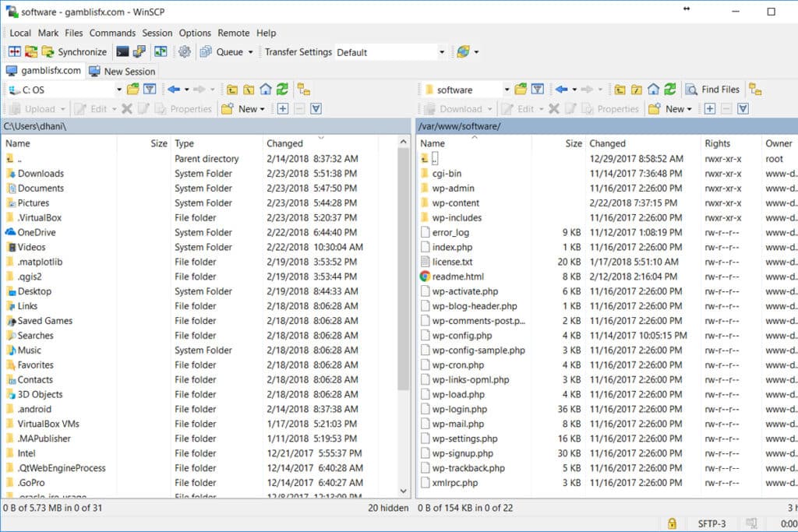Open in PuTTY toolbar icon
The width and height of the screenshot is (798, 532).
click(139, 52)
